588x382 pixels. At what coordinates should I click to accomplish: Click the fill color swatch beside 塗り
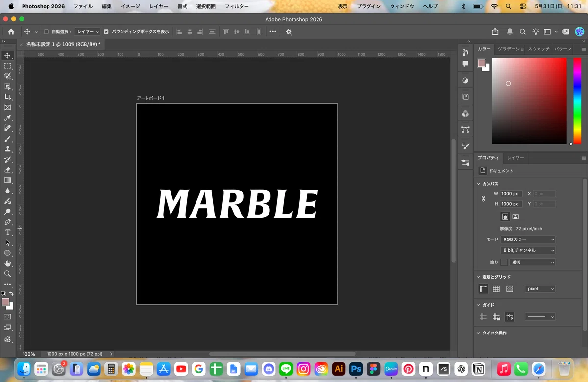tap(504, 263)
